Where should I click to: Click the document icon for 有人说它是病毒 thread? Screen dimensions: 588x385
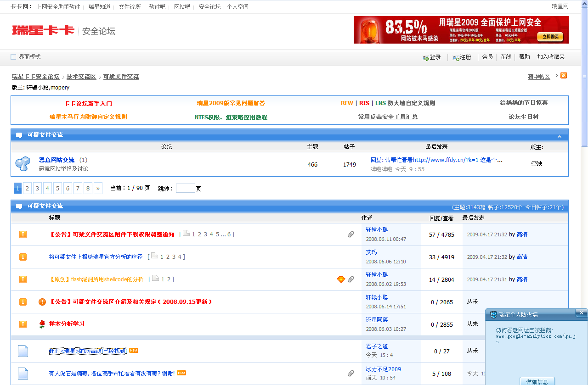[23, 374]
